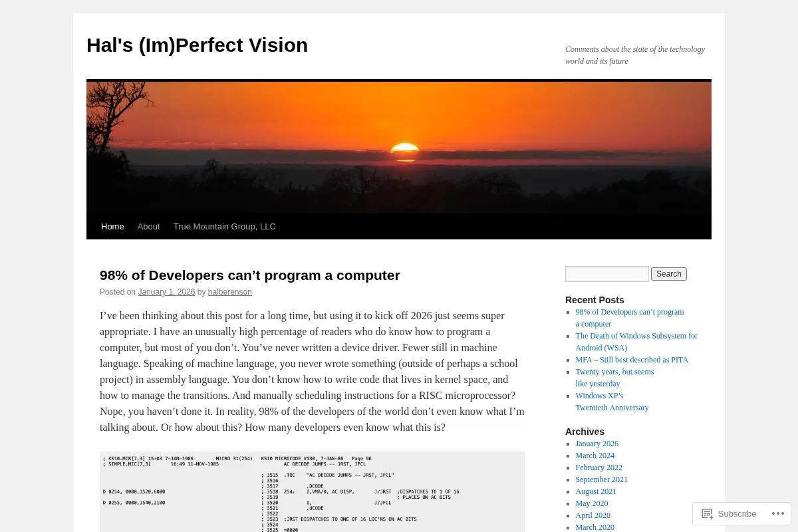The height and width of the screenshot is (532, 798).
Task: Open True Mountain Group, LLC page
Action: [x=225, y=226]
